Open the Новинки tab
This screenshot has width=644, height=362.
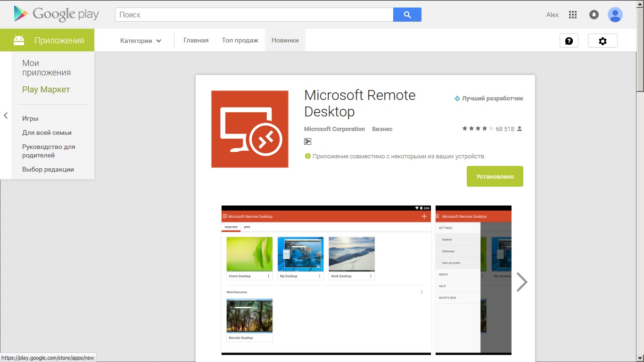point(285,41)
